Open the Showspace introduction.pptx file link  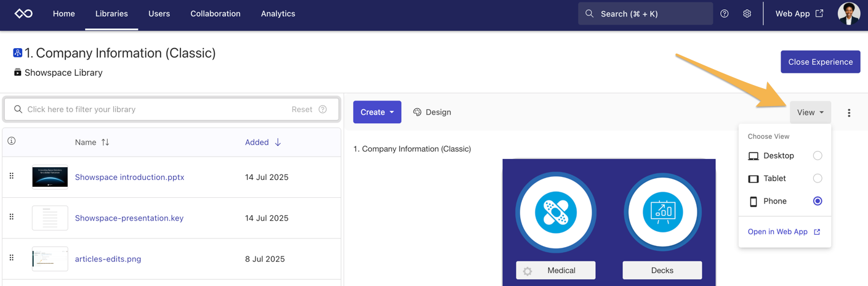[129, 178]
